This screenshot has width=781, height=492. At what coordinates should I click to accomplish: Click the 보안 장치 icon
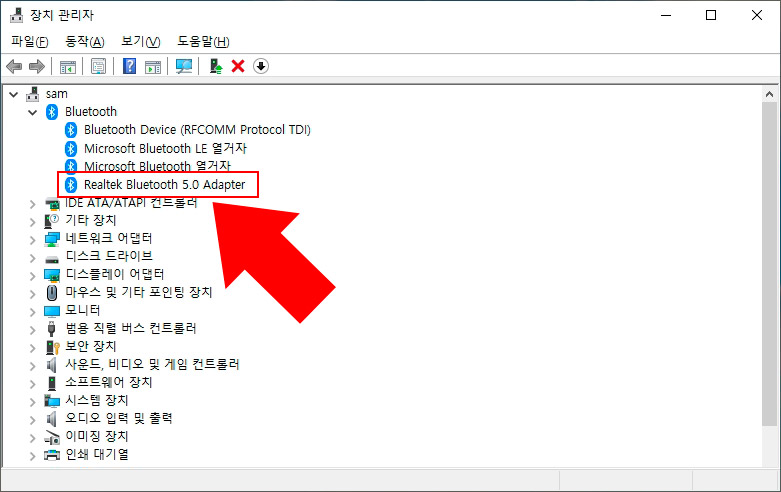[52, 347]
